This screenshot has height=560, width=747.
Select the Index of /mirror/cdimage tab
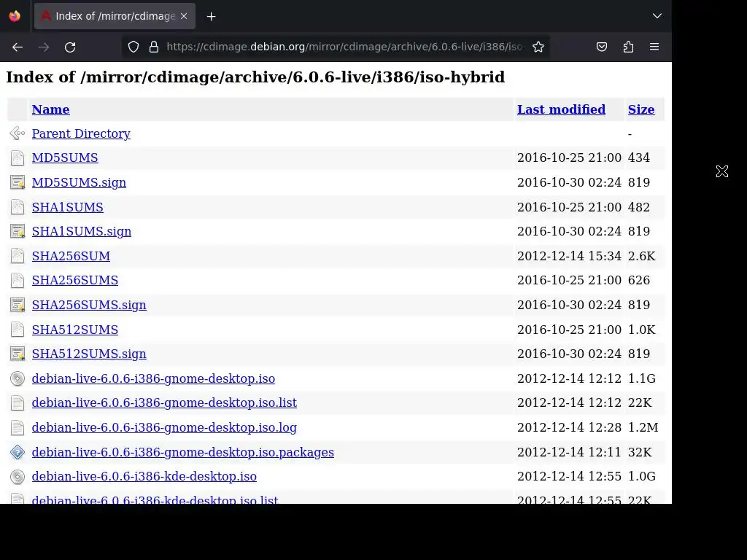tap(115, 16)
